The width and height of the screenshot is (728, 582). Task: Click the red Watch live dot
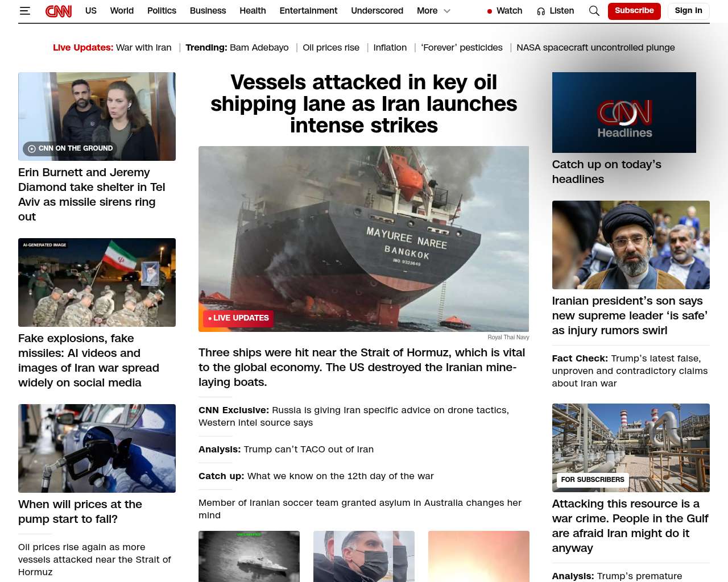point(490,11)
